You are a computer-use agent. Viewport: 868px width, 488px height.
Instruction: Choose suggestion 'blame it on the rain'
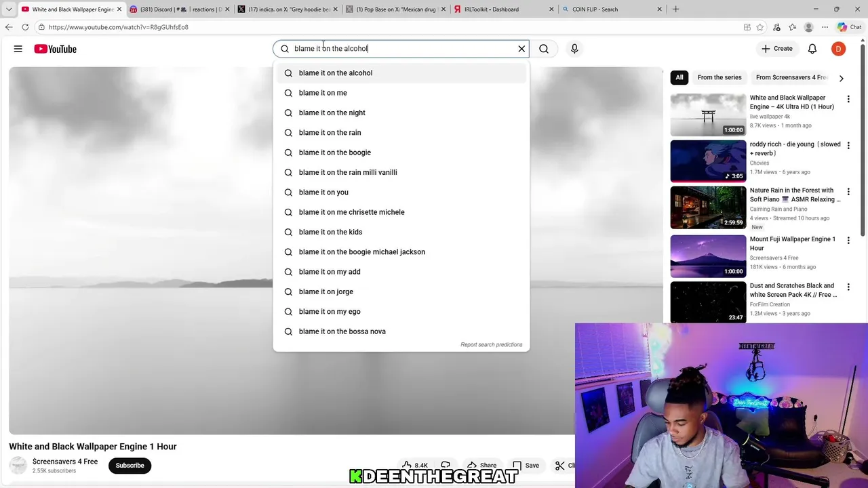point(401,133)
